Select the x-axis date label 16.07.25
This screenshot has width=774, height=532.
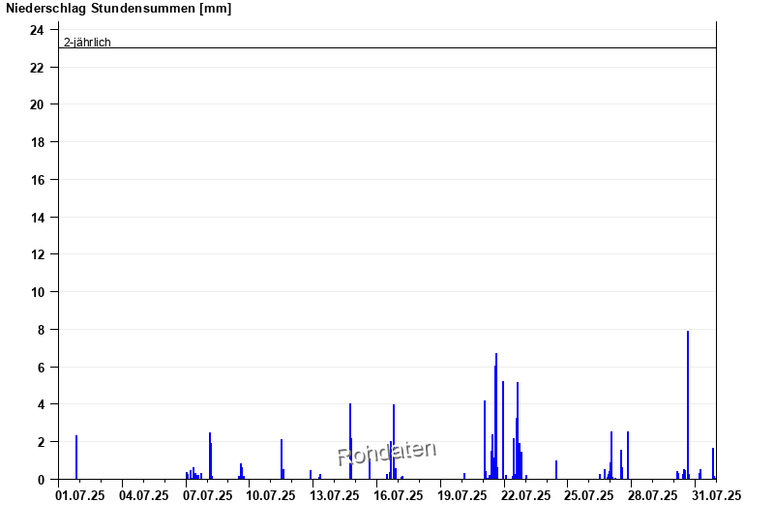[x=399, y=495]
